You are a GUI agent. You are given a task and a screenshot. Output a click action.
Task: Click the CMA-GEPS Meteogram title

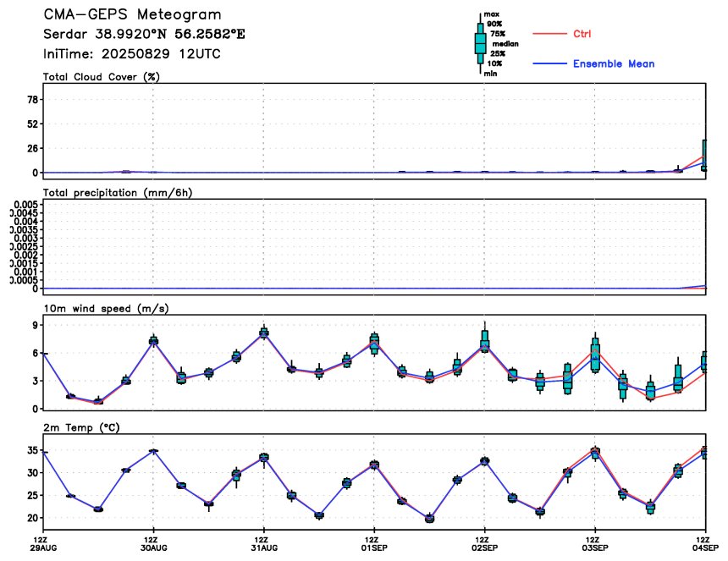coord(132,14)
